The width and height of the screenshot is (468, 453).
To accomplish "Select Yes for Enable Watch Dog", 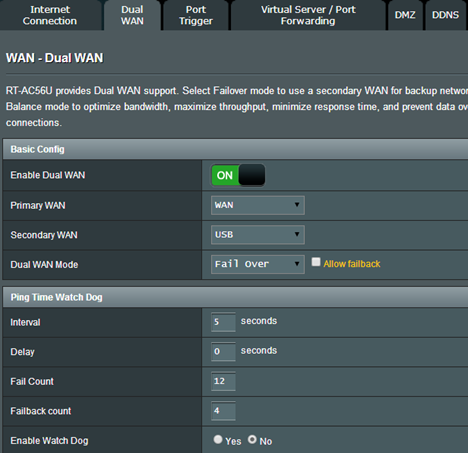I will (218, 440).
